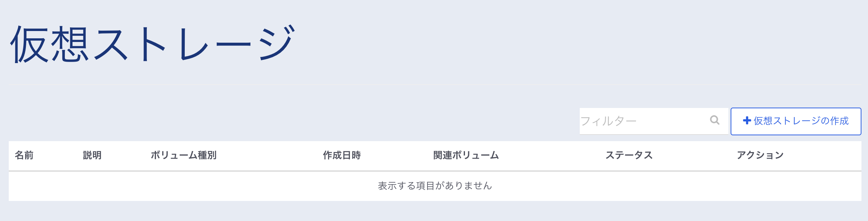Viewport: 868px width, 221px height.
Task: Click the 仮想ストレージ page heading
Action: 152,44
